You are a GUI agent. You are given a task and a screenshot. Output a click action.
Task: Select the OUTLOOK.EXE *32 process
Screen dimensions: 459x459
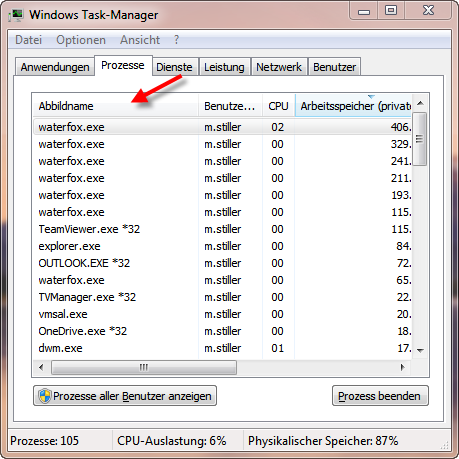click(x=222, y=263)
